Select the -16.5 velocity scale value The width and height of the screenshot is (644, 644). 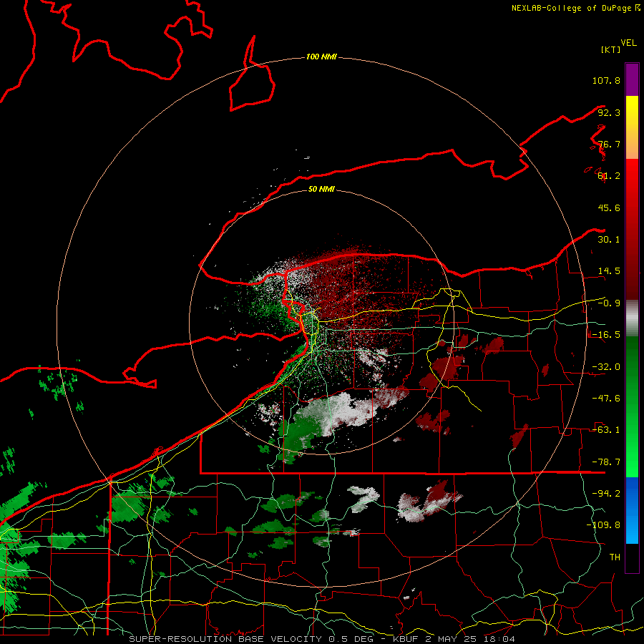(x=606, y=334)
